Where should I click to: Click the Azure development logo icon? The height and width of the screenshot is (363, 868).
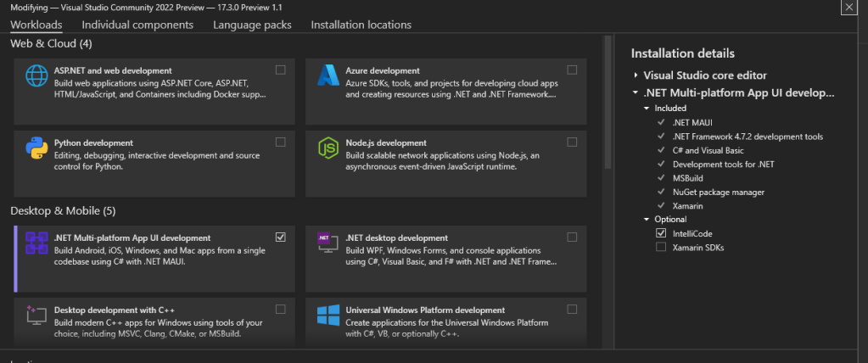tap(328, 77)
